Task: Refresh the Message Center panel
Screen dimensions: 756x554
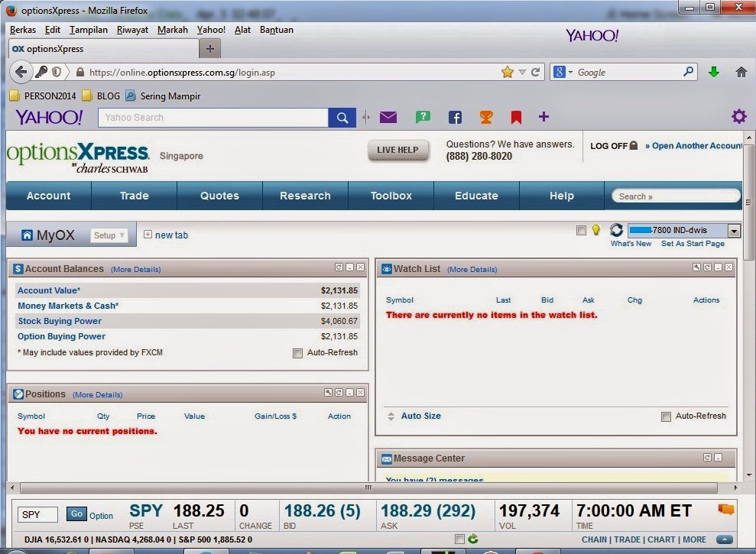Action: click(x=707, y=457)
